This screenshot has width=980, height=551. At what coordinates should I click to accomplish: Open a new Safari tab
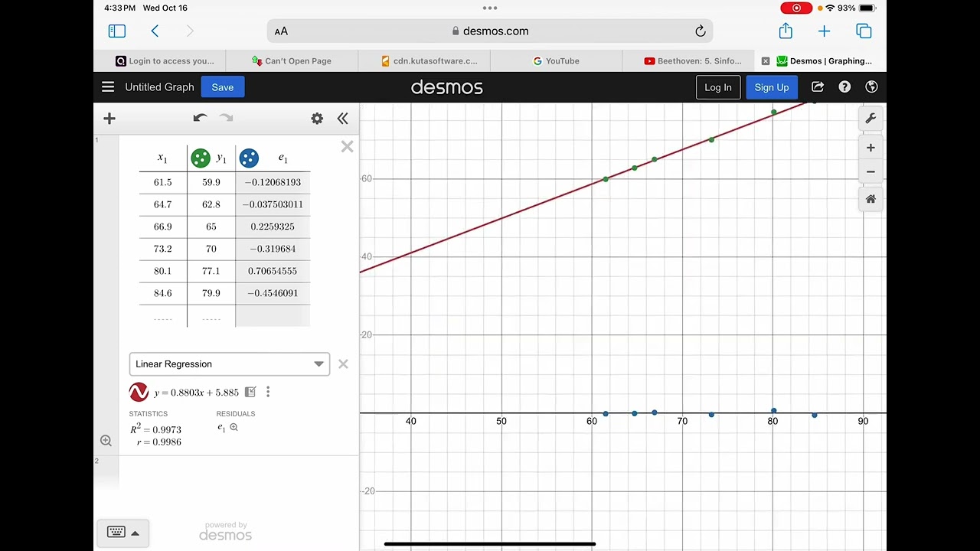click(824, 31)
